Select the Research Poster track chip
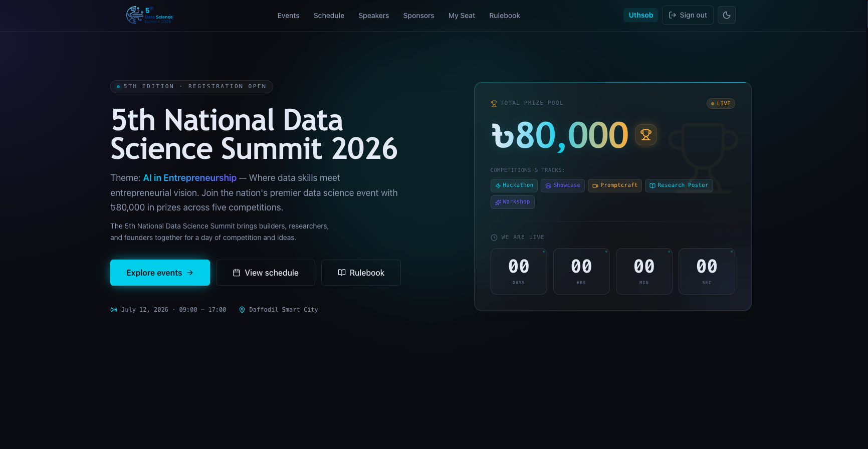The height and width of the screenshot is (449, 868). pyautogui.click(x=679, y=185)
